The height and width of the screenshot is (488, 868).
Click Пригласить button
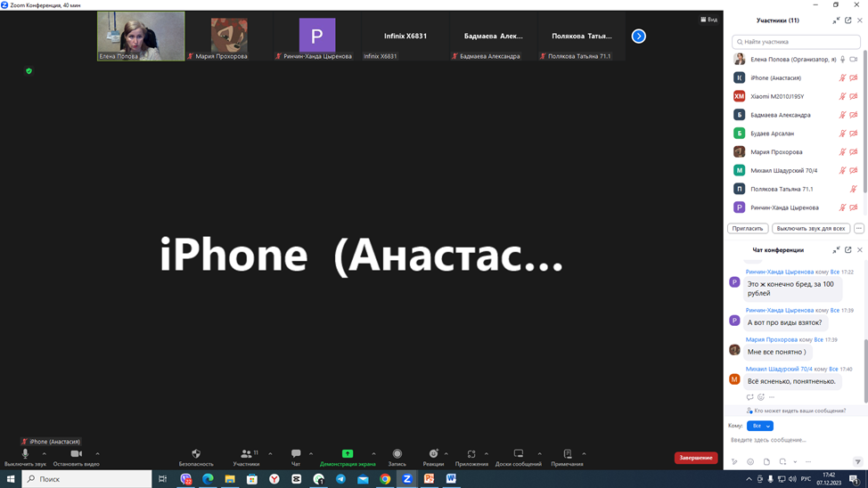click(748, 229)
